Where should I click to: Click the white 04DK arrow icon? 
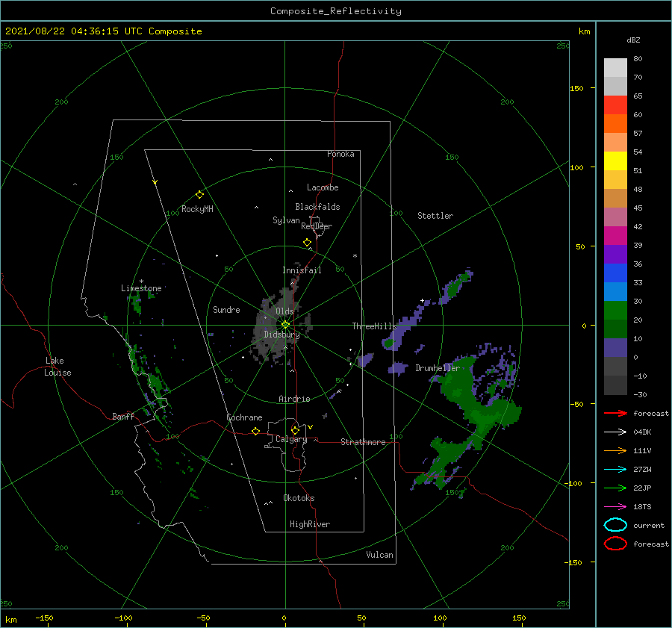click(x=615, y=432)
